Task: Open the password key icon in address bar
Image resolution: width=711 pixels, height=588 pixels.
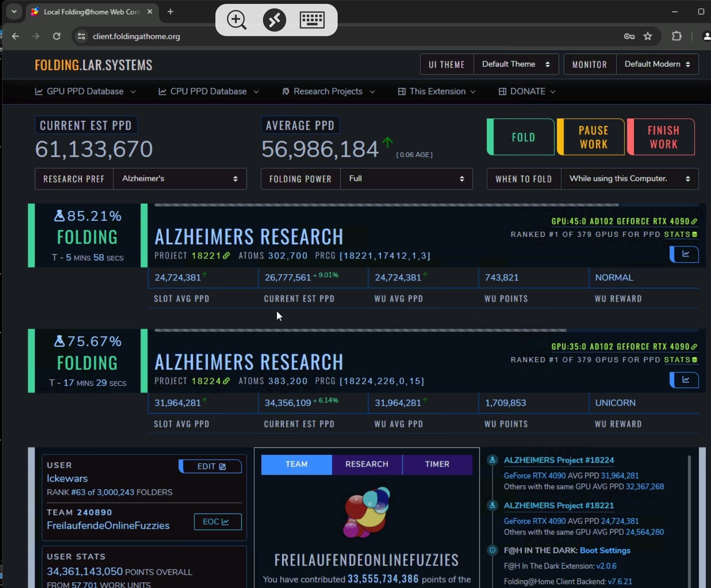Action: point(629,36)
